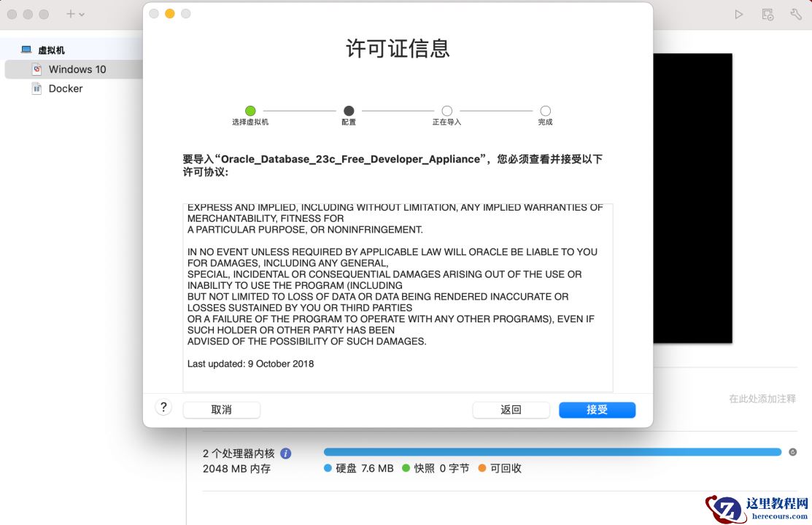Image resolution: width=812 pixels, height=525 pixels.
Task: Click the 快照 0 字节 legend label
Action: point(441,468)
